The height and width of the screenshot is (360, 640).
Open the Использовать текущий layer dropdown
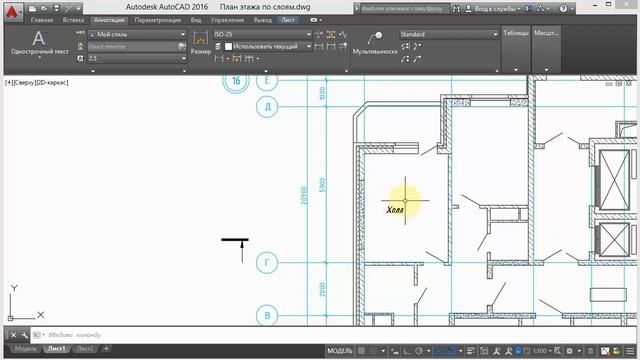click(x=269, y=47)
